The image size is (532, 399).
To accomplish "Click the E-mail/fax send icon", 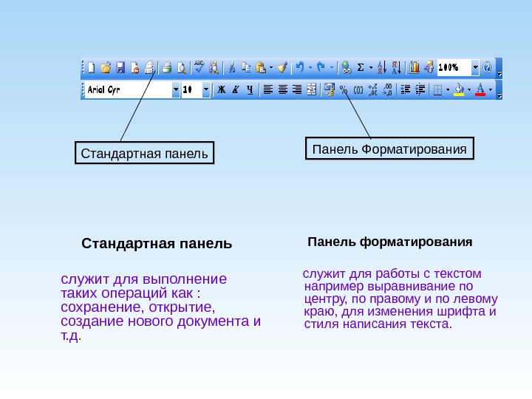I will (x=149, y=67).
